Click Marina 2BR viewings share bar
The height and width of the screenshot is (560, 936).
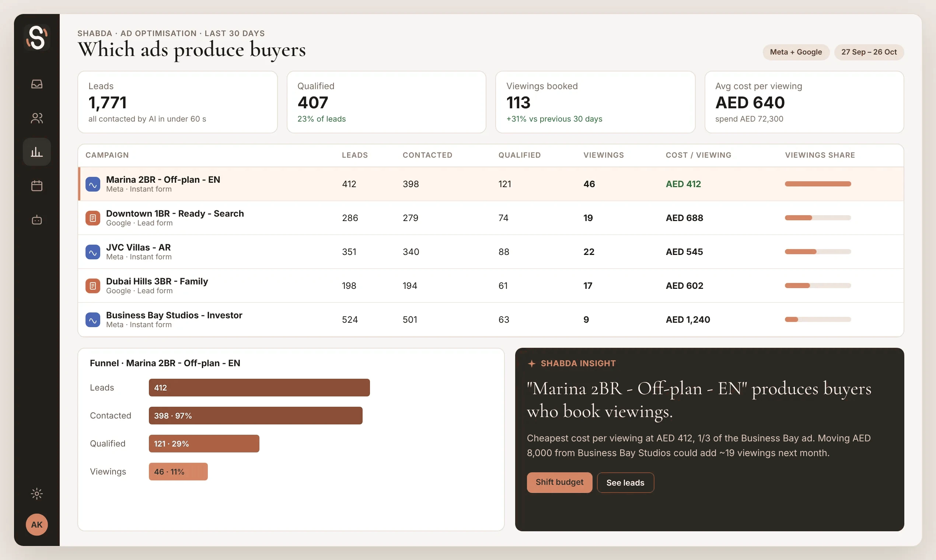pyautogui.click(x=818, y=184)
